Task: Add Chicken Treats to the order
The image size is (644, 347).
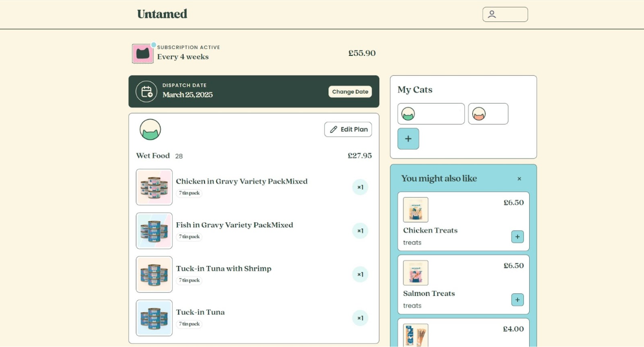Action: tap(517, 237)
